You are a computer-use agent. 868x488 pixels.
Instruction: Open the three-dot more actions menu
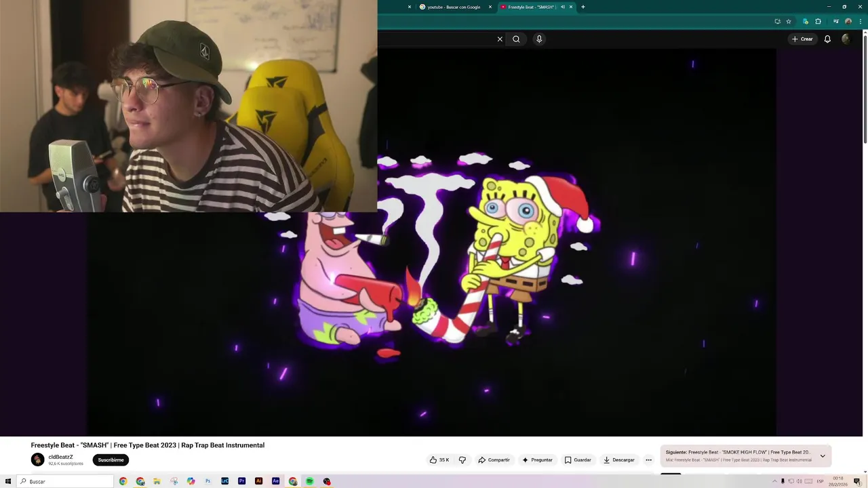pos(648,460)
